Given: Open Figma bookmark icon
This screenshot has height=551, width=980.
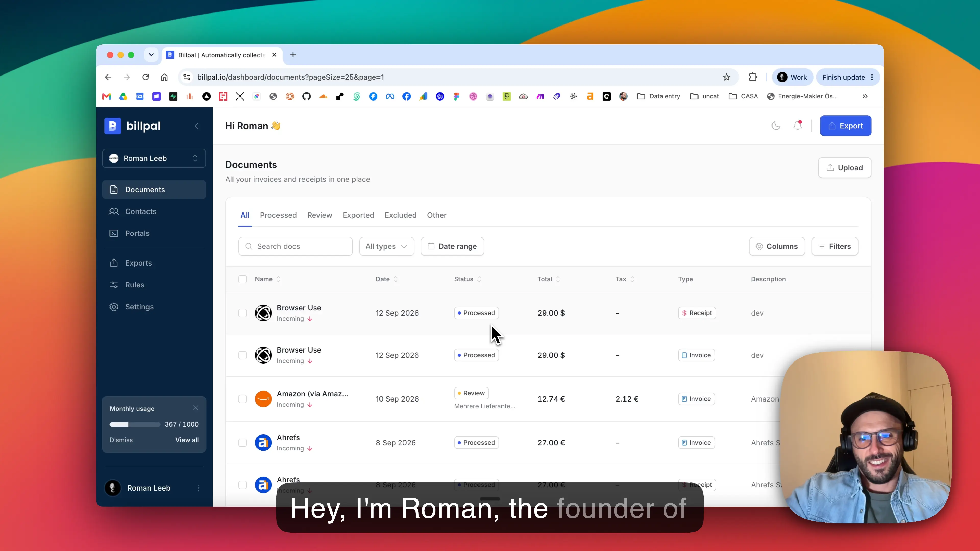Looking at the screenshot, I should coord(457,97).
